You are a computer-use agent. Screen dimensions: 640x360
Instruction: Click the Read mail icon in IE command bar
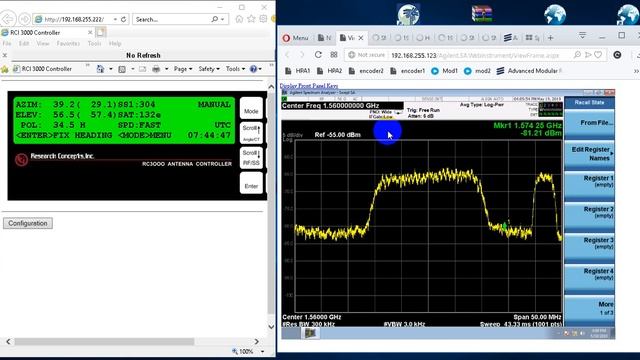(142, 69)
